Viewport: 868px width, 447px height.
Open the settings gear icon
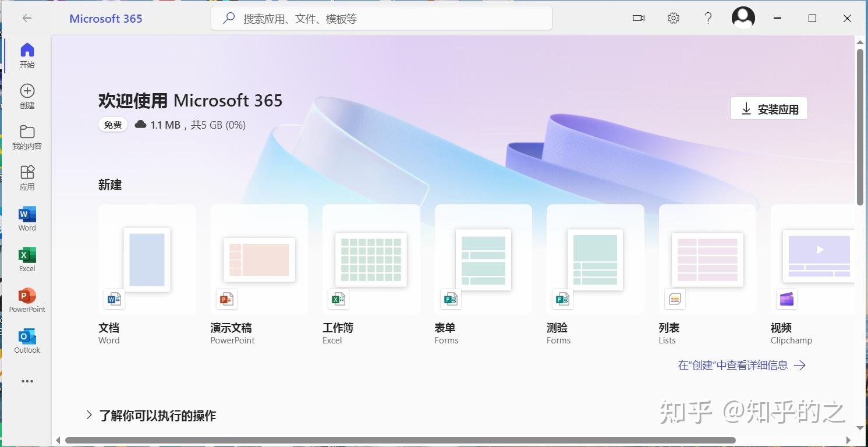coord(674,19)
